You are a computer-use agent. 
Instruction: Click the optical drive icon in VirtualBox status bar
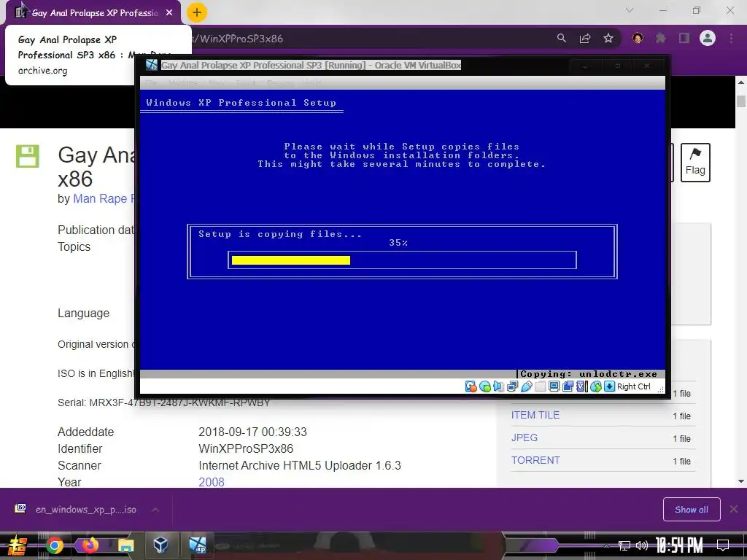[x=485, y=386]
